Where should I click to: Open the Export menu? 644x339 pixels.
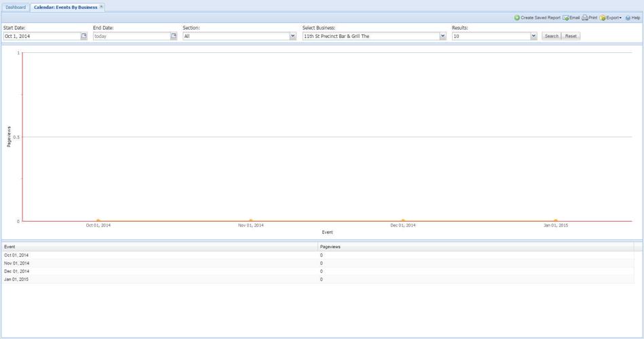(x=610, y=18)
